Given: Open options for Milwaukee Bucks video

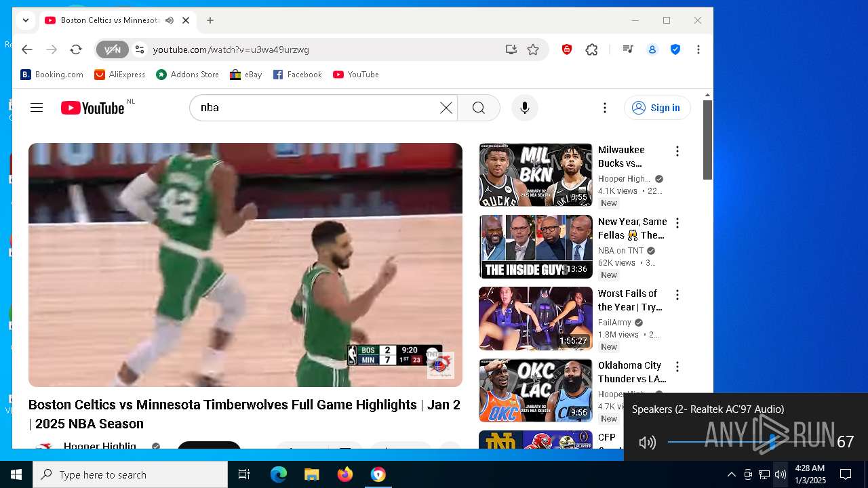Looking at the screenshot, I should click(x=677, y=151).
